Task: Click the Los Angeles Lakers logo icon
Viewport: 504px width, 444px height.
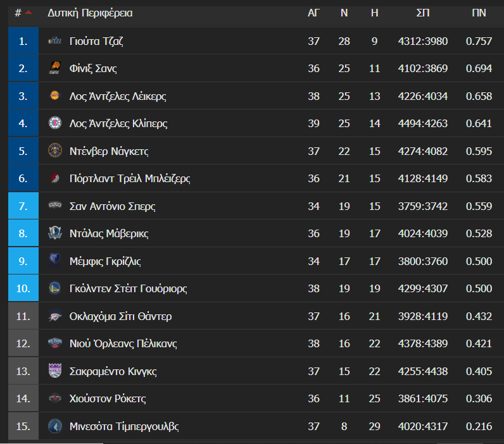Action: tap(55, 96)
